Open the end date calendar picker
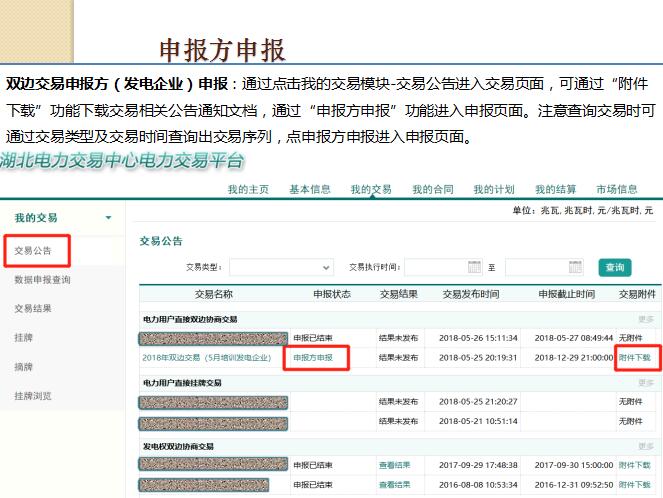This screenshot has width=663, height=498. tap(575, 268)
